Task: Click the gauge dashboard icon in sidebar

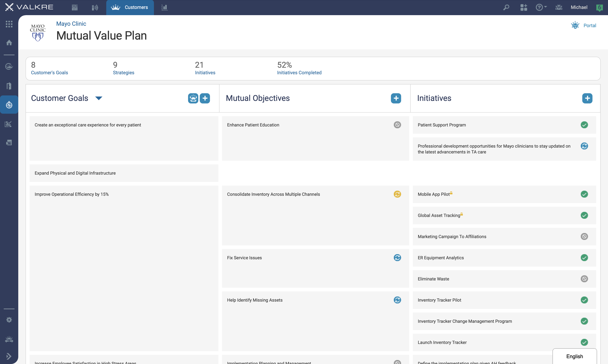Action: [9, 66]
